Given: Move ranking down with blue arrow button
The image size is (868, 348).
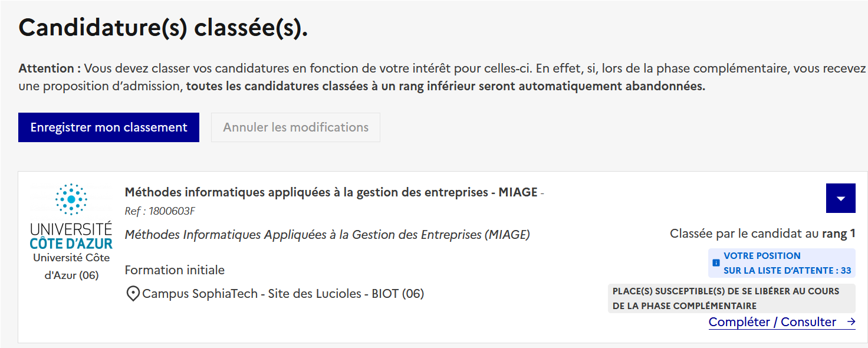Looking at the screenshot, I should (x=841, y=198).
